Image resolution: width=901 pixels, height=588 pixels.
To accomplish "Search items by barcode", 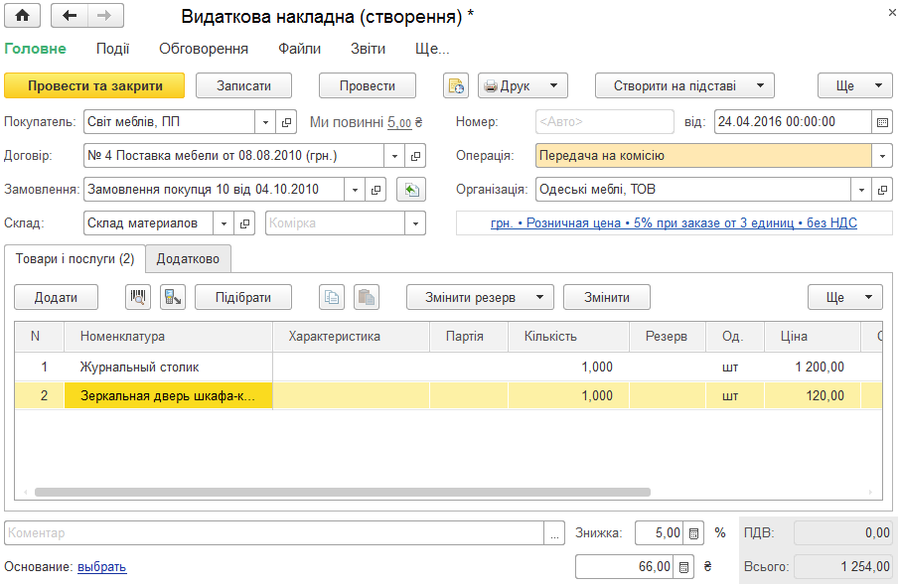I will click(x=138, y=297).
